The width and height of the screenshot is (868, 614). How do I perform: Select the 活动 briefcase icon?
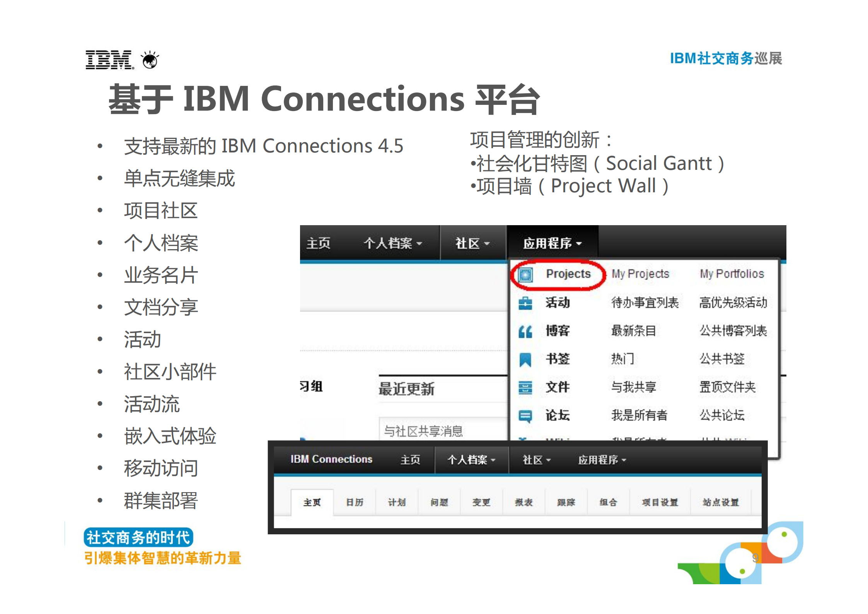click(526, 303)
